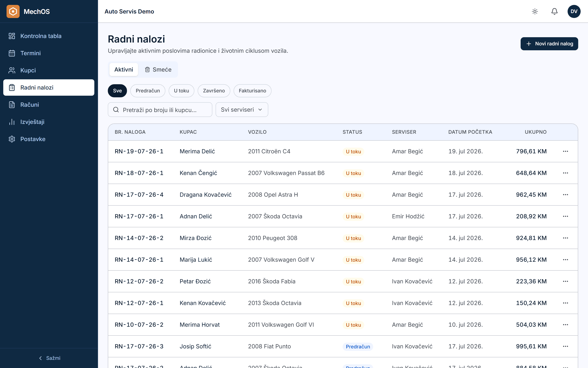
Task: Click the Predračun badge for Josip Softić
Action: [358, 347]
